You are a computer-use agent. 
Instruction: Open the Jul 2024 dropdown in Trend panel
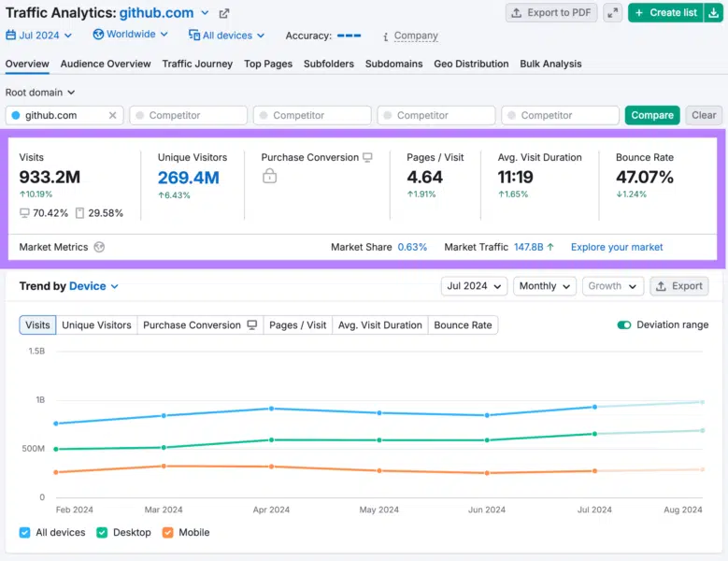[474, 286]
